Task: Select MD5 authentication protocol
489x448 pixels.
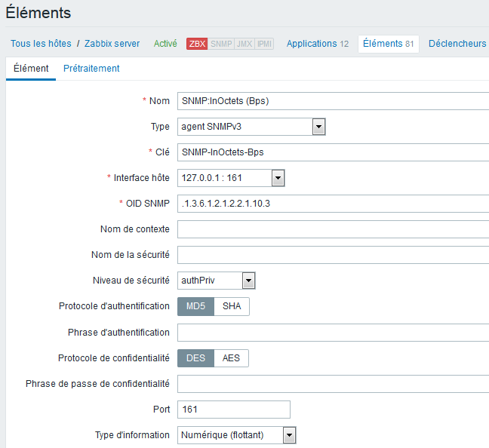Action: click(x=196, y=306)
